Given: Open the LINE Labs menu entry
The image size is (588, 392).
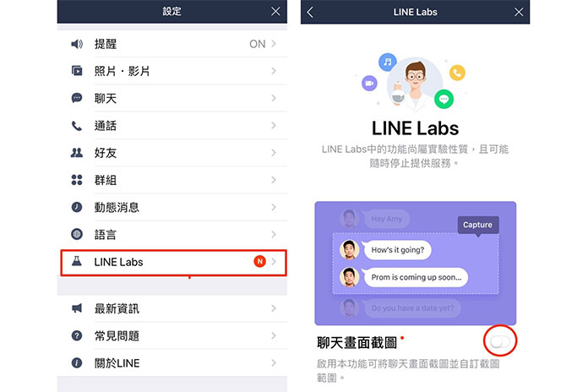Looking at the screenshot, I should coord(174,263).
